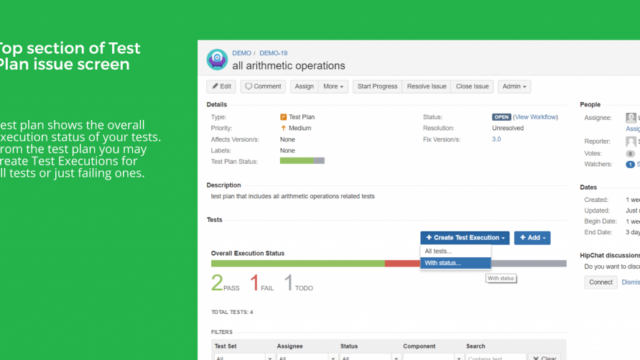Image resolution: width=640 pixels, height=360 pixels.
Task: Click the 2 PASS count
Action: [225, 283]
